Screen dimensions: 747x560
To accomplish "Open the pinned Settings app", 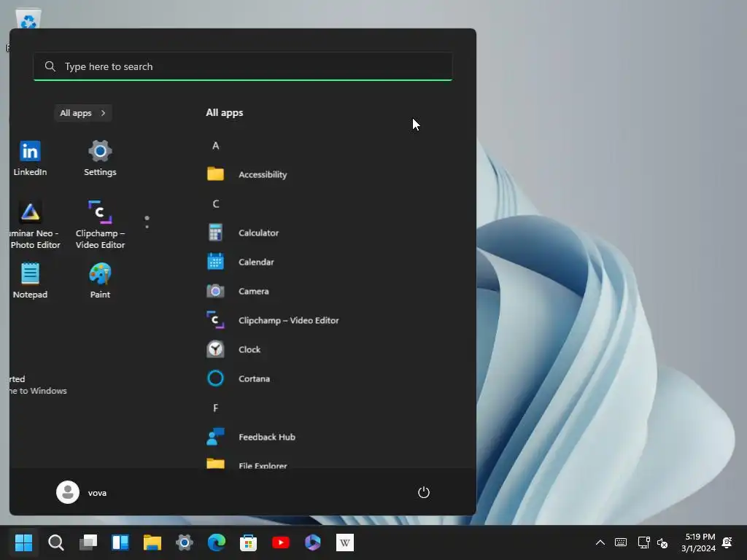I will tap(100, 158).
